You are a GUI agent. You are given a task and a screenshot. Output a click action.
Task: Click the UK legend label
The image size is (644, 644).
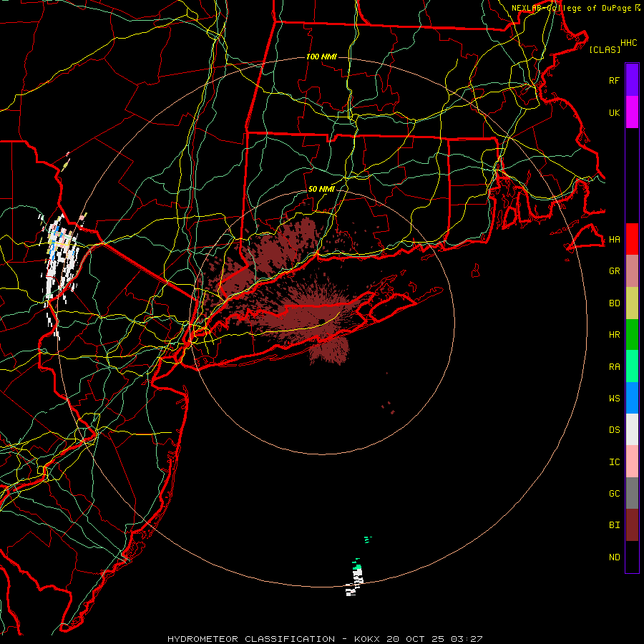pos(615,112)
